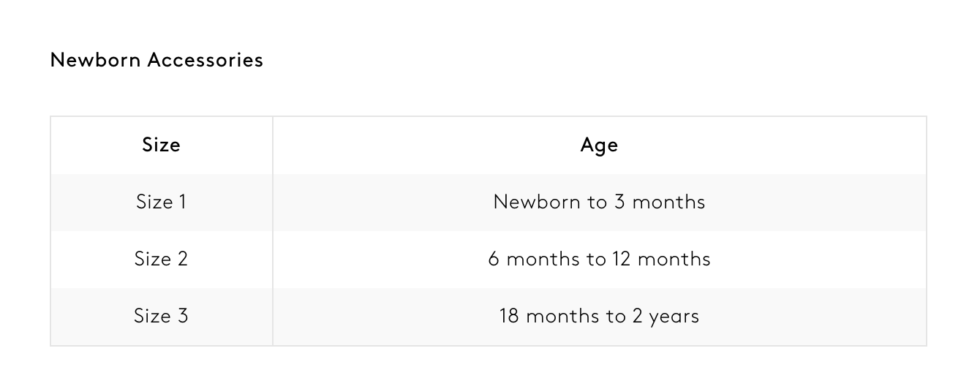The width and height of the screenshot is (980, 389).
Task: Click the word "Newborn" in the heading
Action: [x=95, y=60]
